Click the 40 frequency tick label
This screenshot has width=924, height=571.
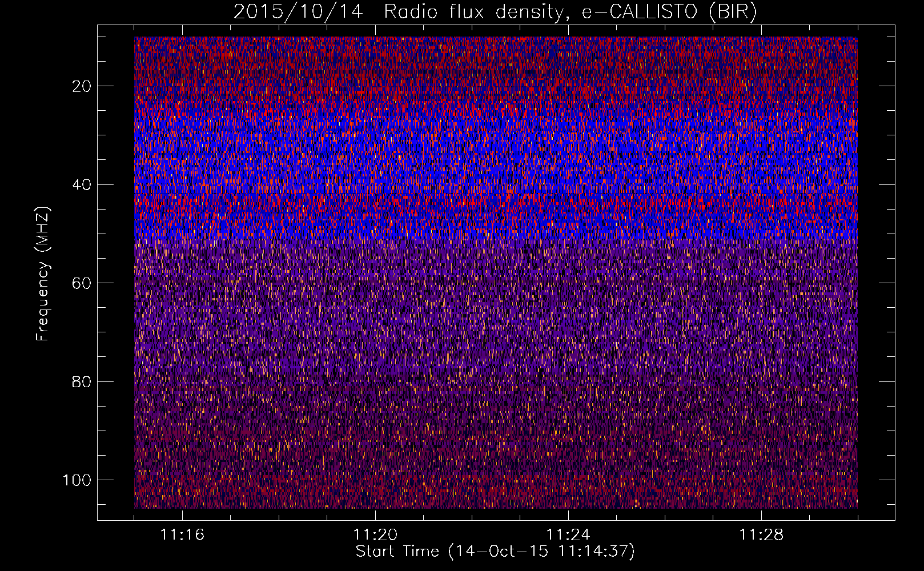82,185
